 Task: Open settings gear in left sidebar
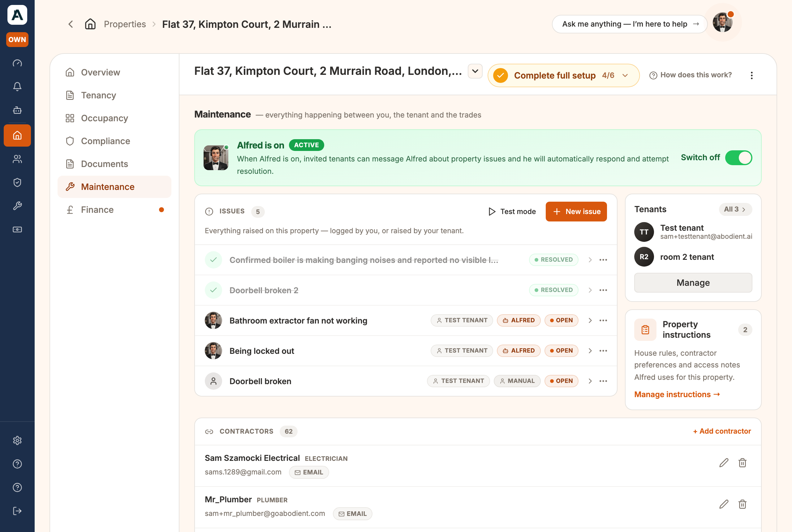17,440
